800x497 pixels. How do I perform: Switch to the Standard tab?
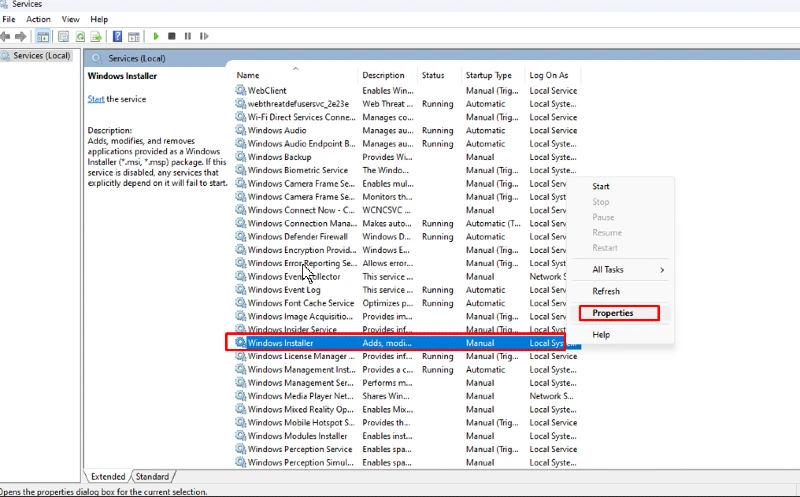152,477
